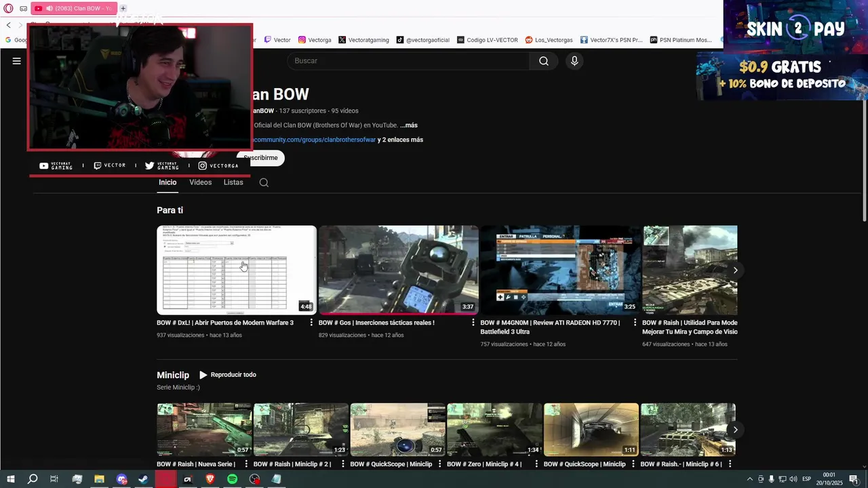This screenshot has height=488, width=868.
Task: Open the Miniclip # 6 video thumbnail
Action: (688, 430)
